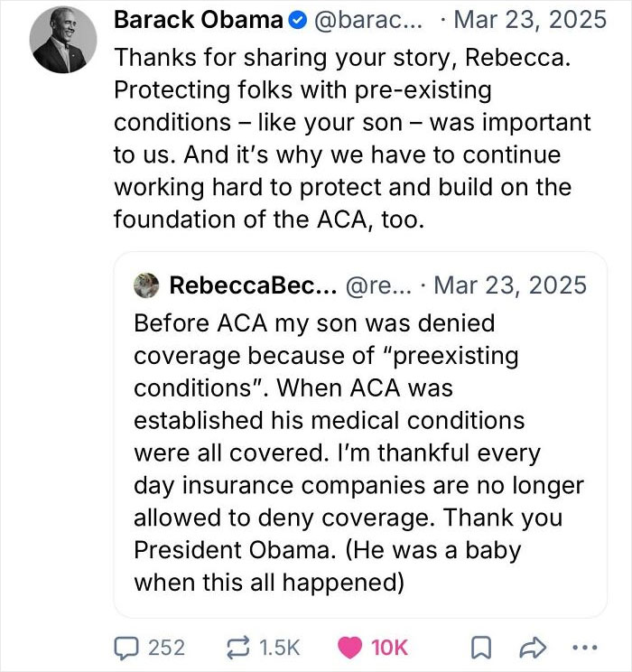Click the blue verified badge
The image size is (632, 672).
click(x=297, y=21)
